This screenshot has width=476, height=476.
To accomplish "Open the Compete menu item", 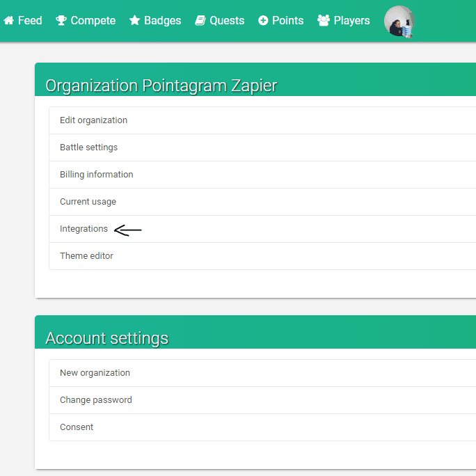I will pyautogui.click(x=86, y=20).
